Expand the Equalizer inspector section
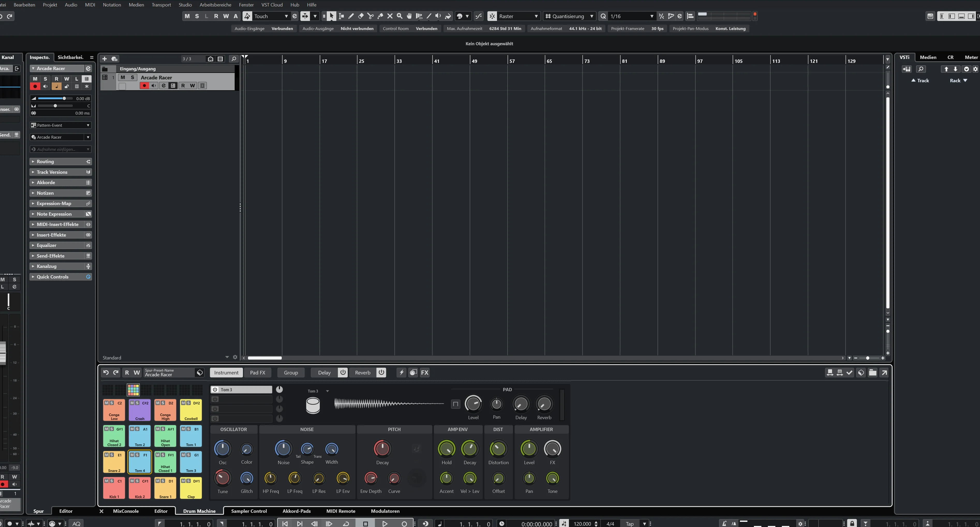 pos(61,245)
